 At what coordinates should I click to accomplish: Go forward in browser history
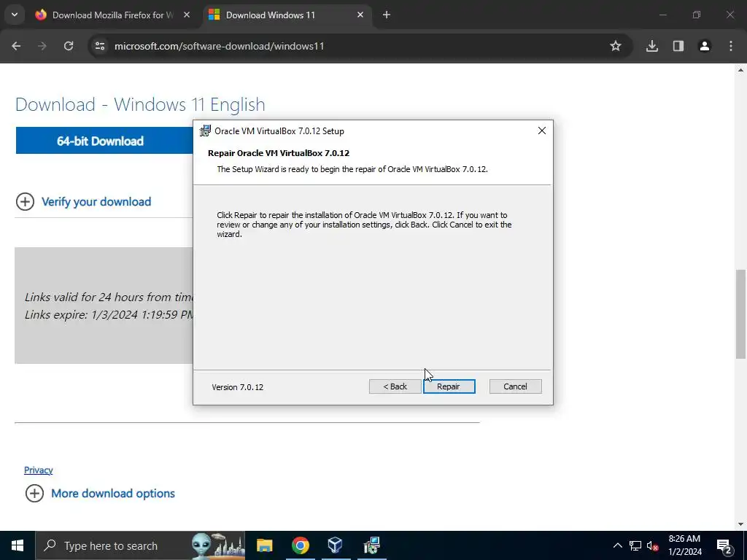coord(42,46)
